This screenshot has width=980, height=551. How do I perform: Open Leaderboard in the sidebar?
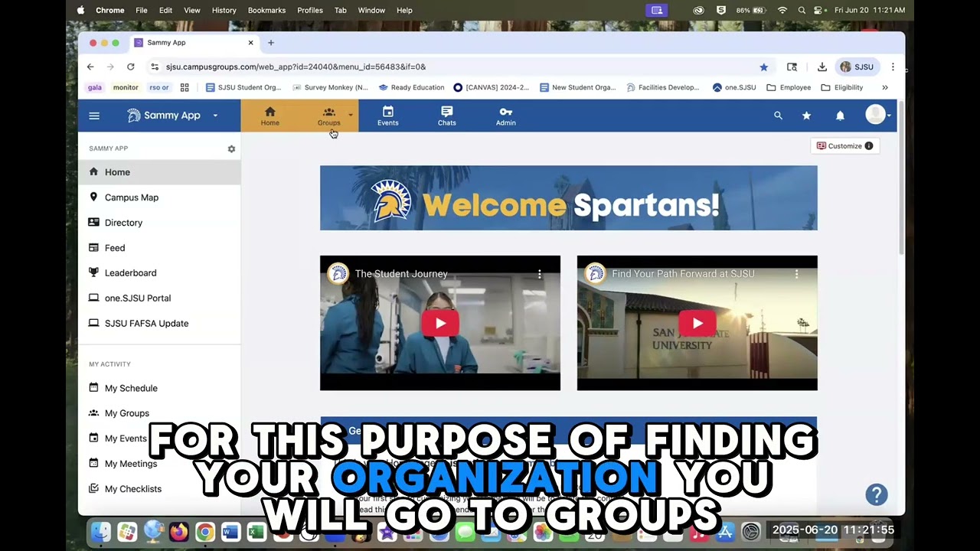tap(159, 272)
